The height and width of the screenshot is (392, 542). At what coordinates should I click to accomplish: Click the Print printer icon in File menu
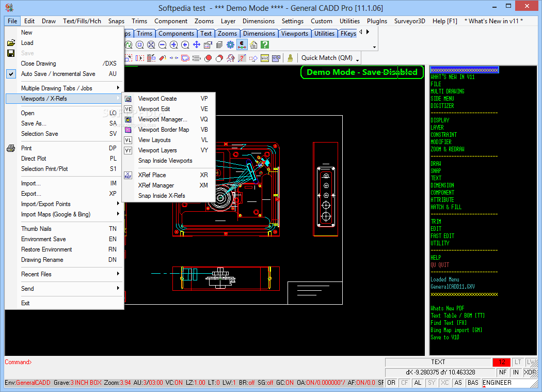[x=11, y=148]
